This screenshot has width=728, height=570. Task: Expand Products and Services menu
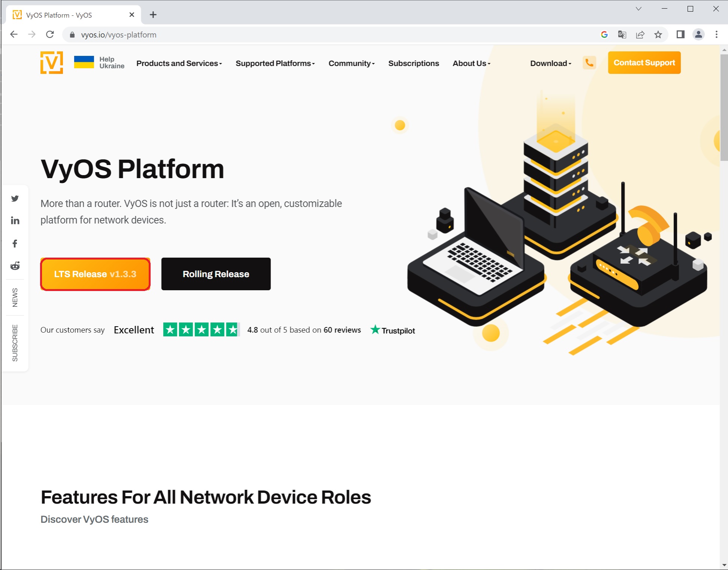[x=179, y=63]
